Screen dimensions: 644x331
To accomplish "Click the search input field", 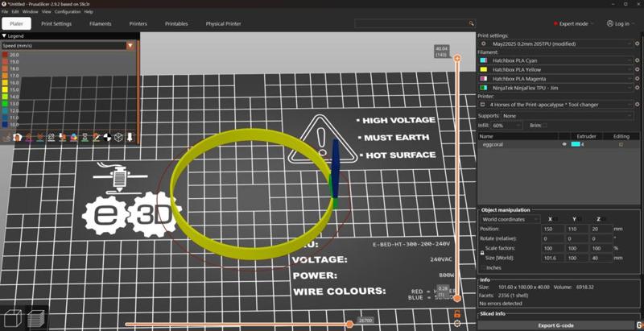I will 411,24.
